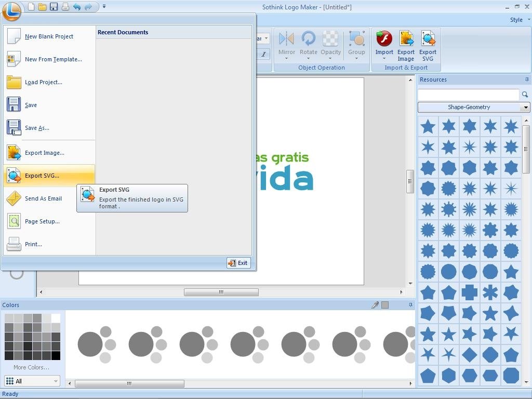This screenshot has height=399, width=532.
Task: Click the Export SVG ribbon icon
Action: [x=428, y=46]
